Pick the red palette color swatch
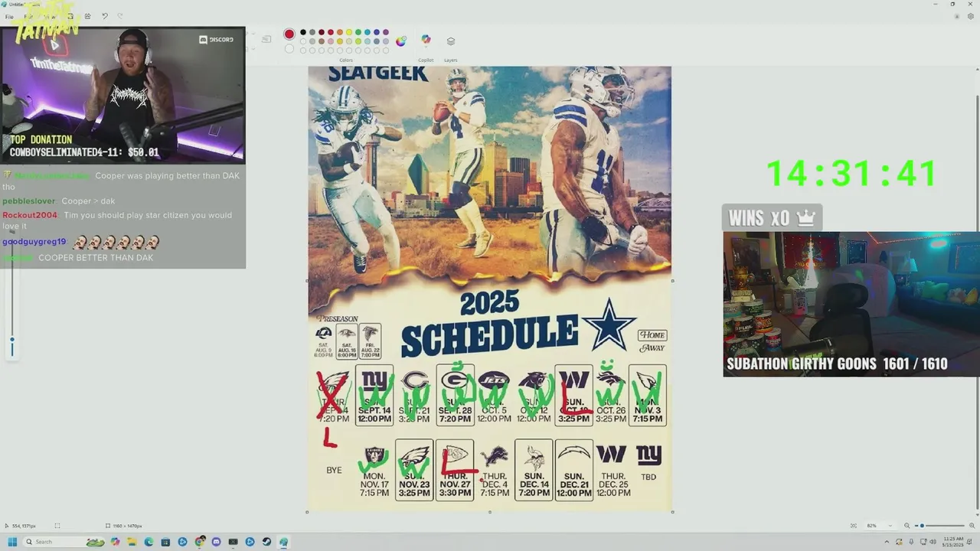This screenshot has width=980, height=551. click(331, 32)
